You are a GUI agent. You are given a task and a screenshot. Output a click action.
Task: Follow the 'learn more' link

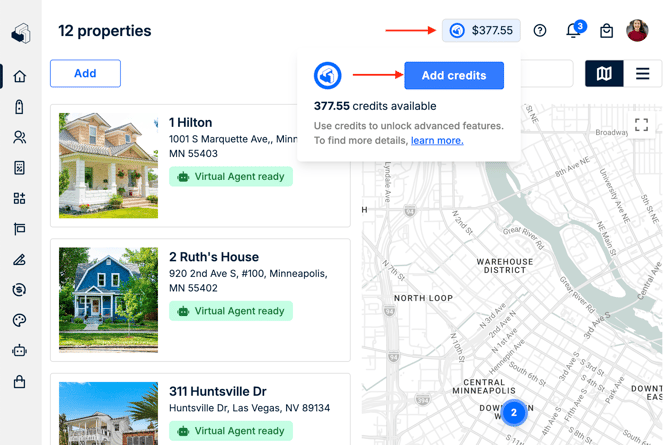pos(437,141)
